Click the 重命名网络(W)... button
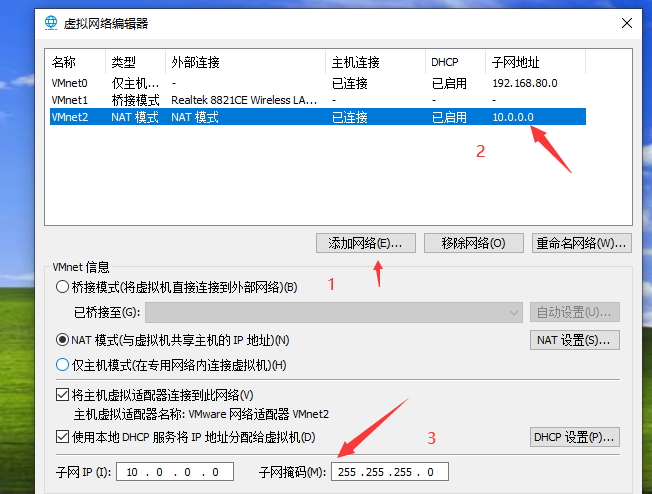Viewport: 652px width, 494px height. point(582,243)
